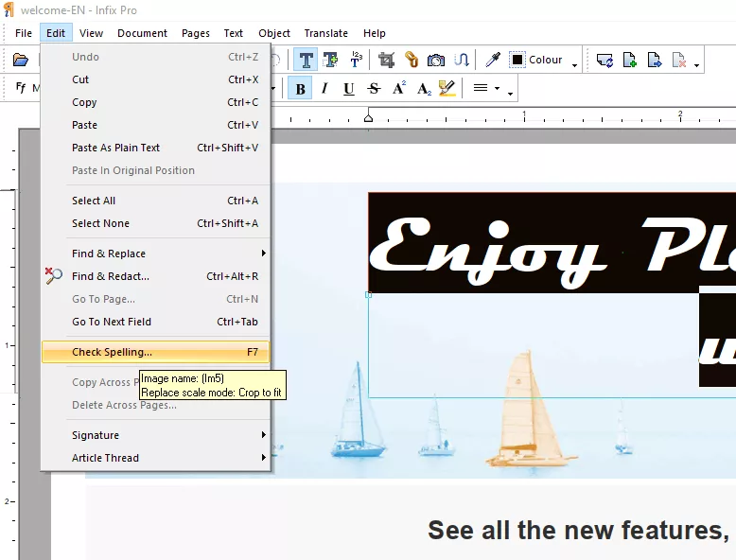The height and width of the screenshot is (560, 736).
Task: Open file with the folder icon
Action: [20, 60]
